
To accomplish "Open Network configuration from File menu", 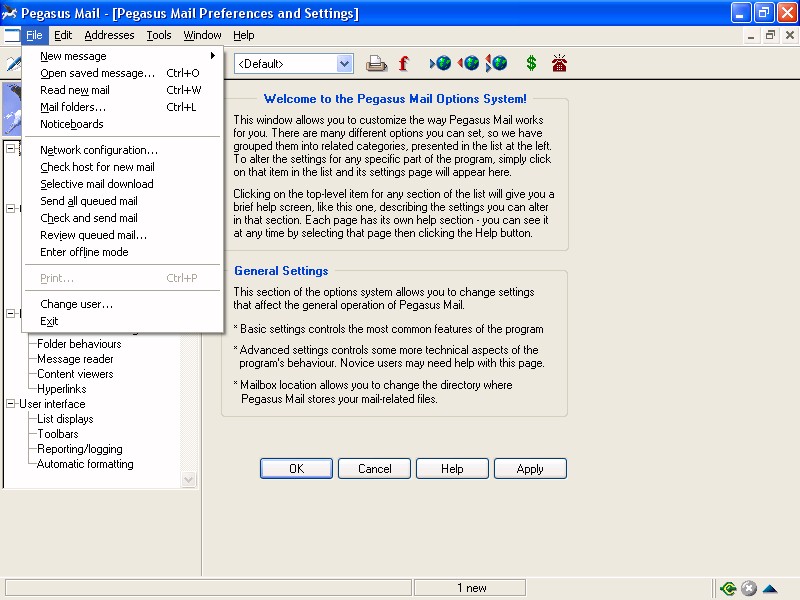I will point(122,150).
